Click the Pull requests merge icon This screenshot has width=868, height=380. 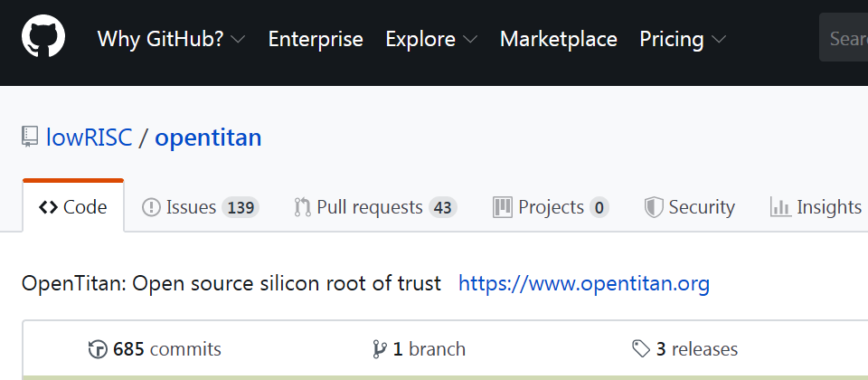[x=303, y=207]
